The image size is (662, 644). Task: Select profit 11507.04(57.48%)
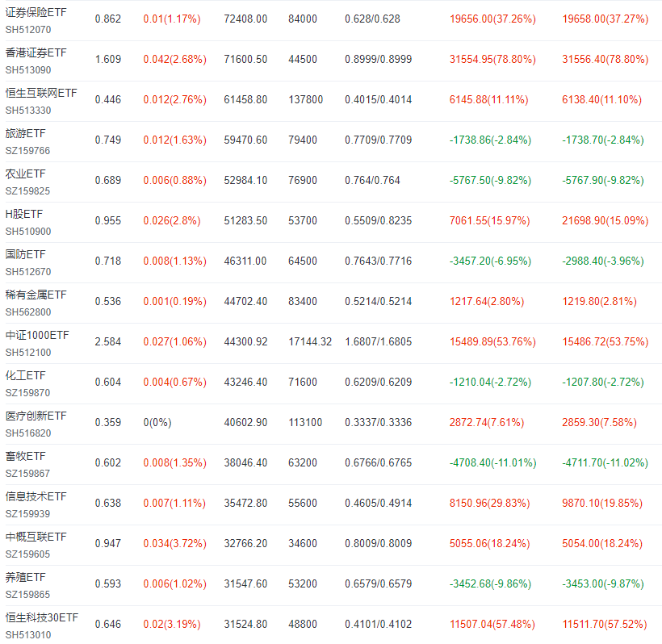tap(492, 624)
